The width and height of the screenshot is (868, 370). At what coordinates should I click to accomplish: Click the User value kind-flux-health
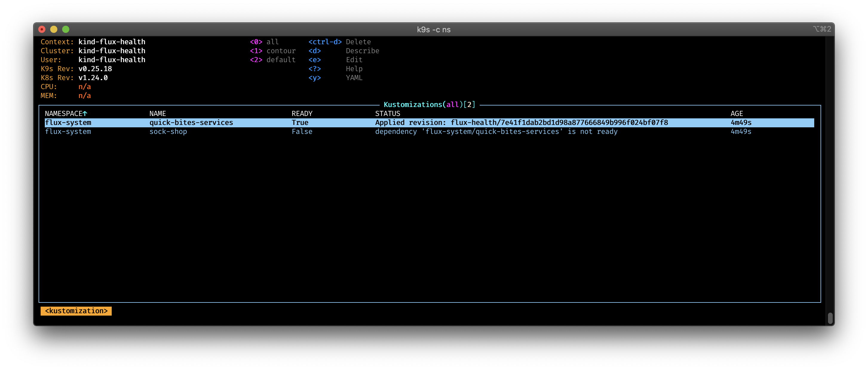(x=112, y=60)
